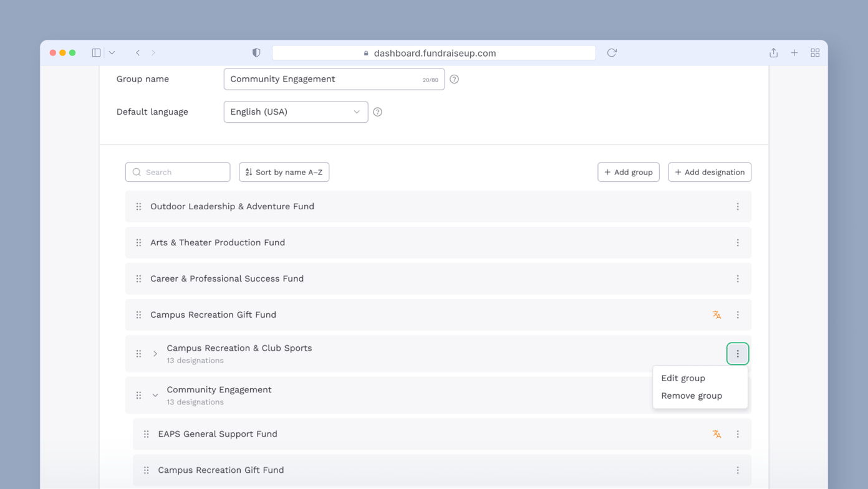Viewport: 868px width, 489px height.
Task: Open the kebab menu on Arts & Theater Production Fund
Action: 738,242
